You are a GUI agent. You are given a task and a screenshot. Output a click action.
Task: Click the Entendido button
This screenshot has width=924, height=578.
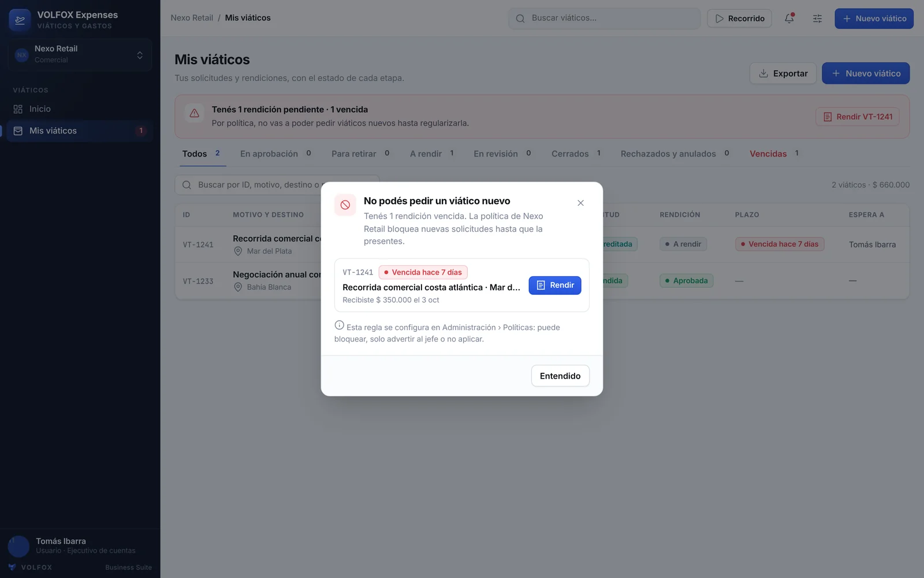tap(560, 376)
